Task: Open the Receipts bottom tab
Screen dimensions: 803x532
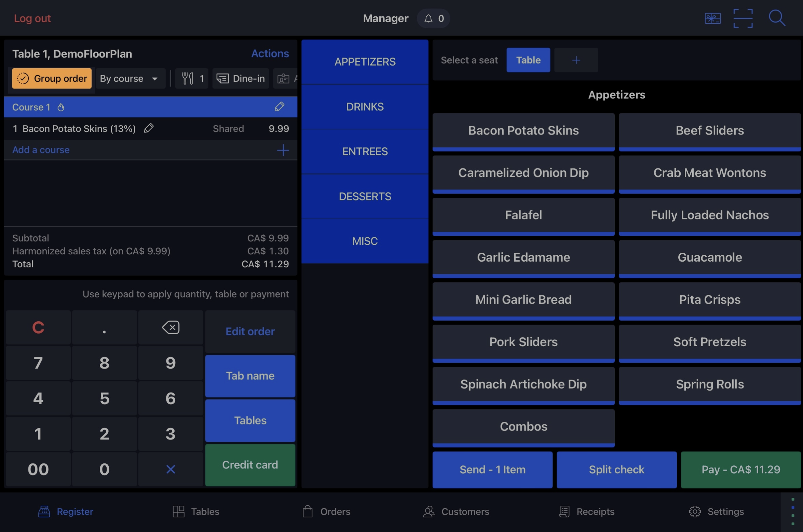Action: [587, 511]
